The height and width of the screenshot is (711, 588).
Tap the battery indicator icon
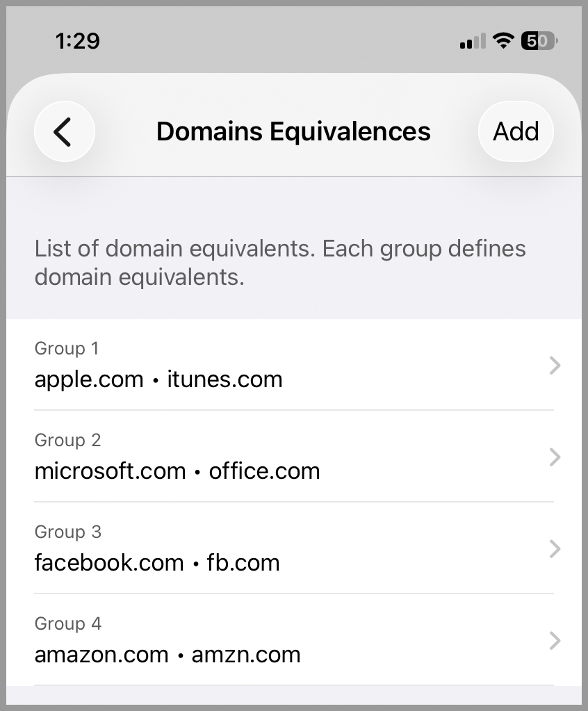tap(539, 41)
